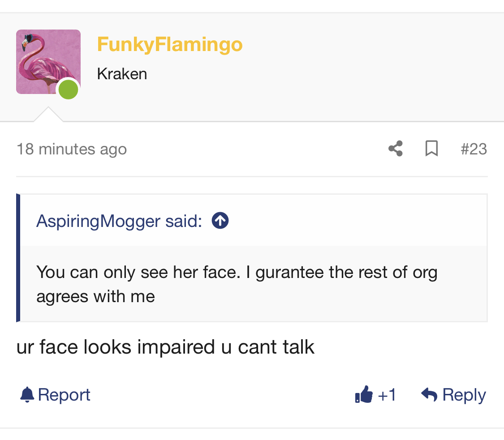Open post number #23 permalink
Image resolution: width=504 pixels, height=440 pixels.
474,149
